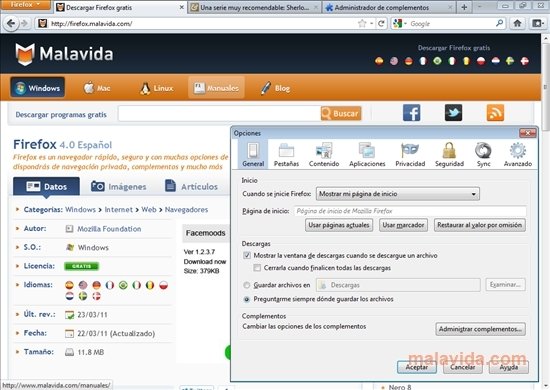The image size is (550, 390).
Task: Click Administrar complementos button
Action: click(x=480, y=329)
